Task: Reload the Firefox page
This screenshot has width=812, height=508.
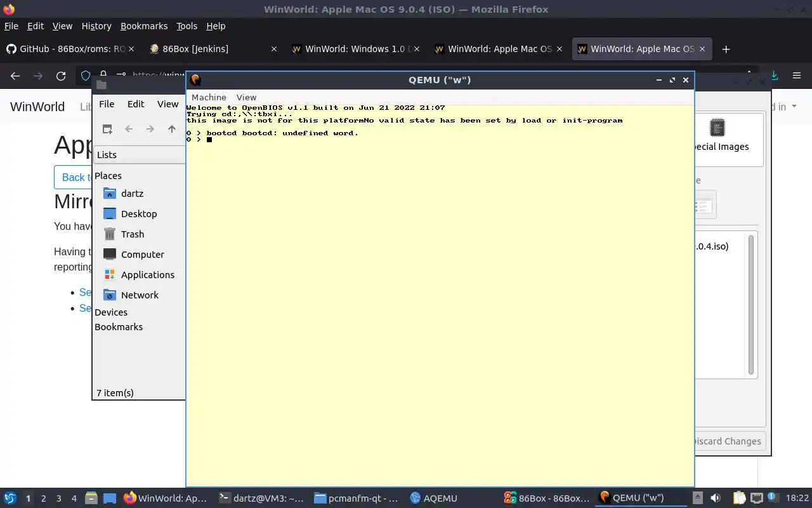Action: [x=61, y=76]
